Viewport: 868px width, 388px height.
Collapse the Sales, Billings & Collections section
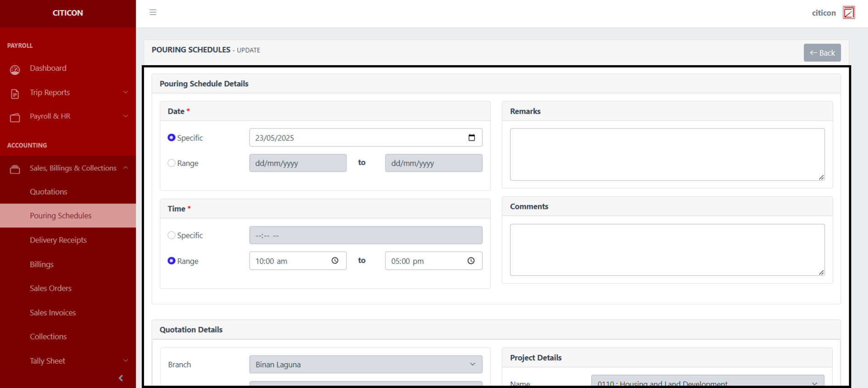click(x=125, y=168)
